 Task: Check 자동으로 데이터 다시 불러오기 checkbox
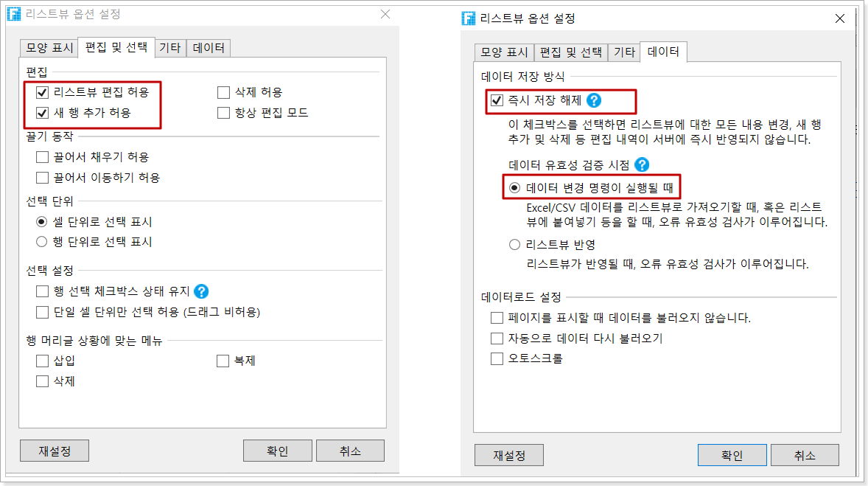pos(497,338)
